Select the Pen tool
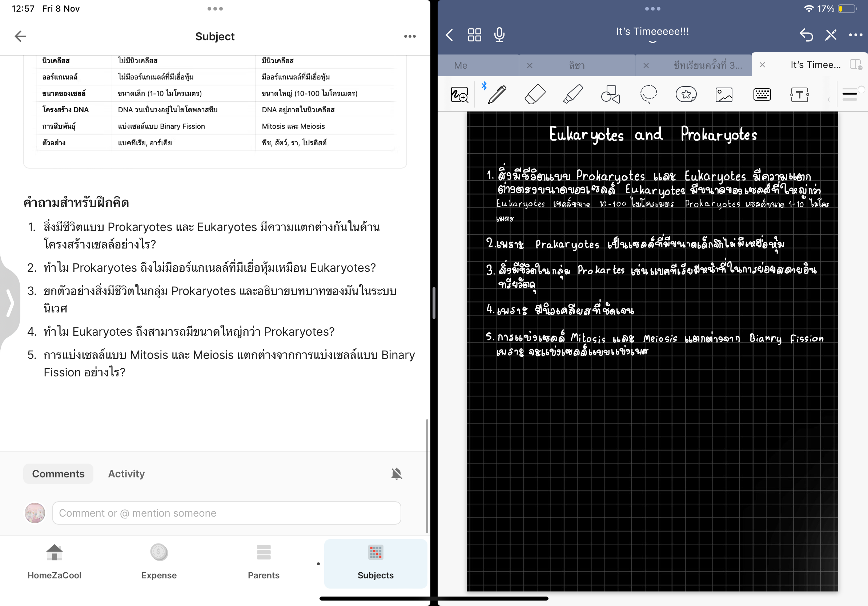This screenshot has height=606, width=868. 497,94
